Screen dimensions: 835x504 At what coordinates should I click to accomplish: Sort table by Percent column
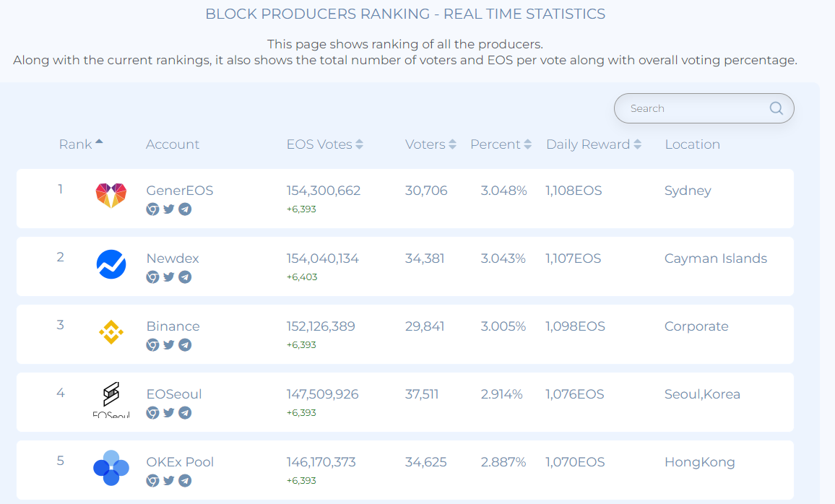coord(501,144)
